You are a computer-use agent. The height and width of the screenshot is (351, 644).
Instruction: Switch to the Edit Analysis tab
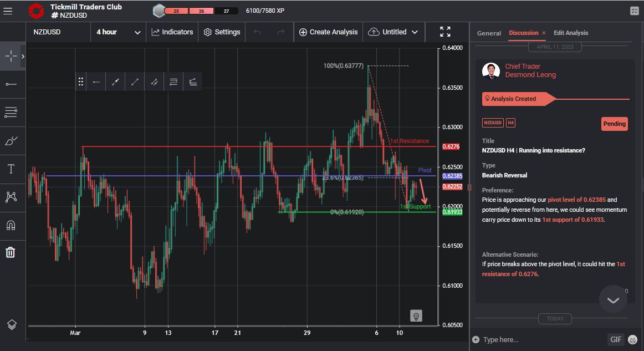[x=570, y=33]
